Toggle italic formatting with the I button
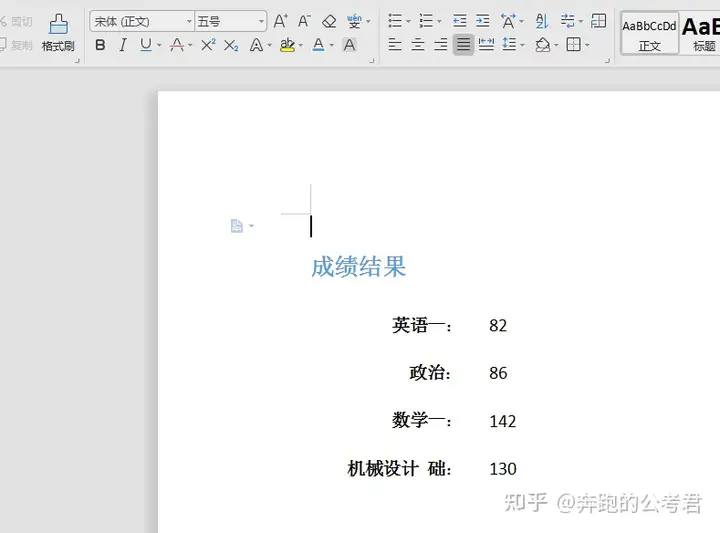Screen dimensions: 720x533 point(123,45)
